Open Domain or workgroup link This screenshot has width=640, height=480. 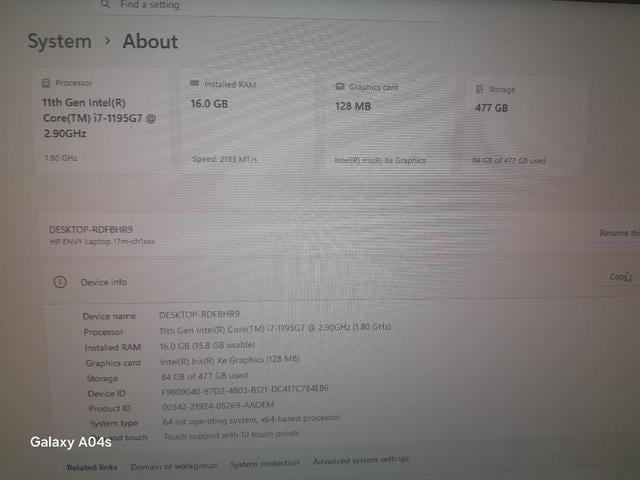(174, 466)
